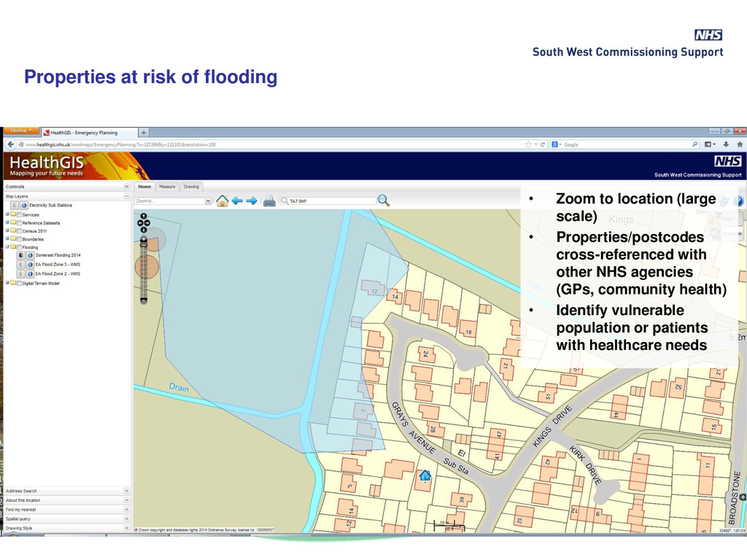Collapse the Controls panel chevron

click(127, 187)
